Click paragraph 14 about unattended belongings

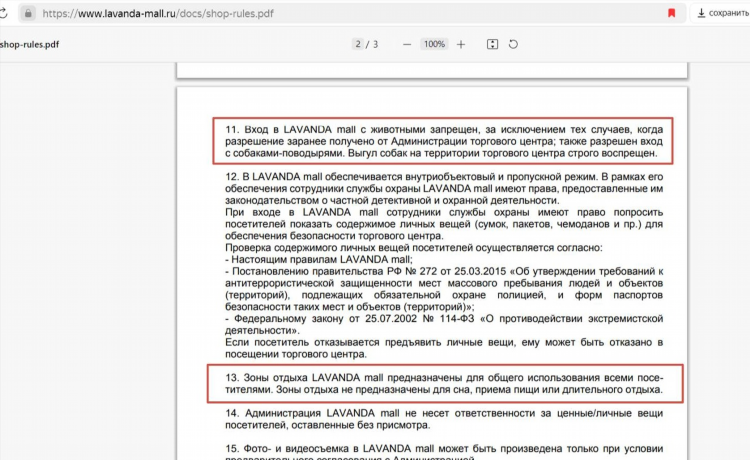444,419
